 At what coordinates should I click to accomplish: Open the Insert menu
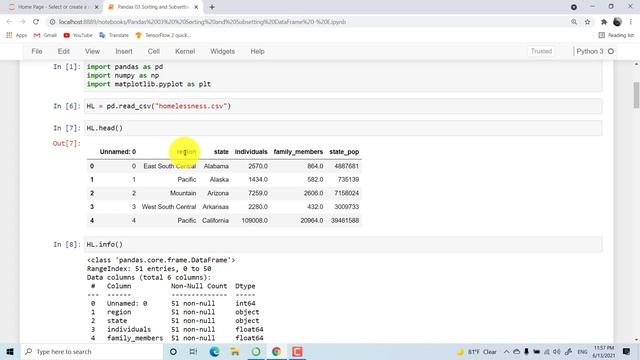point(124,51)
